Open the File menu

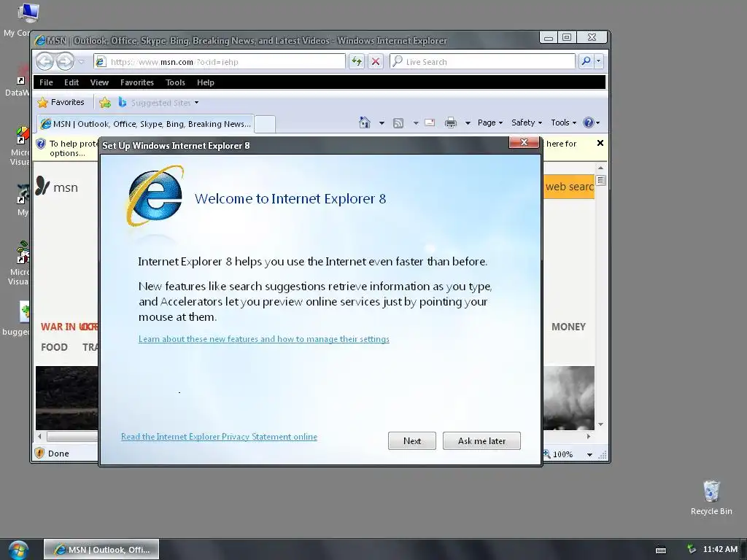46,82
